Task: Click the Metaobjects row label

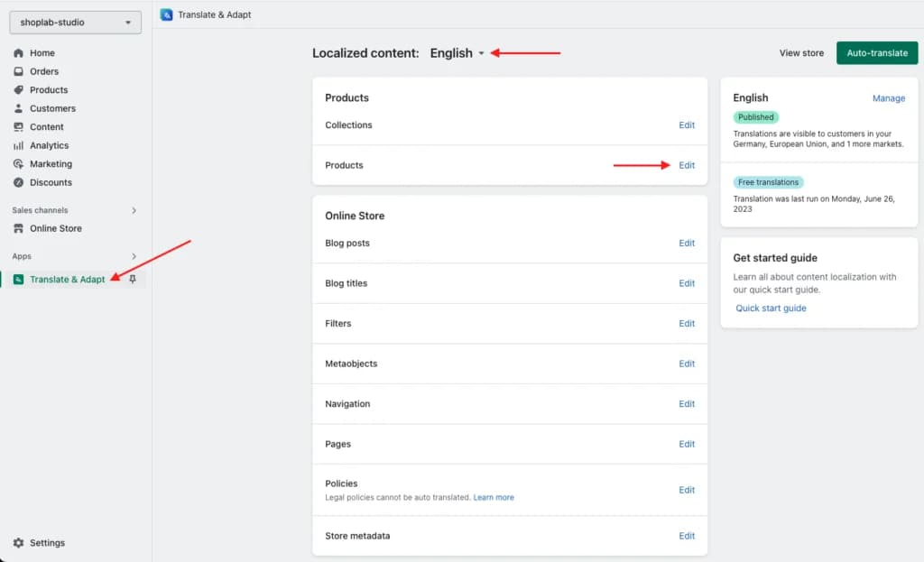Action: 351,364
